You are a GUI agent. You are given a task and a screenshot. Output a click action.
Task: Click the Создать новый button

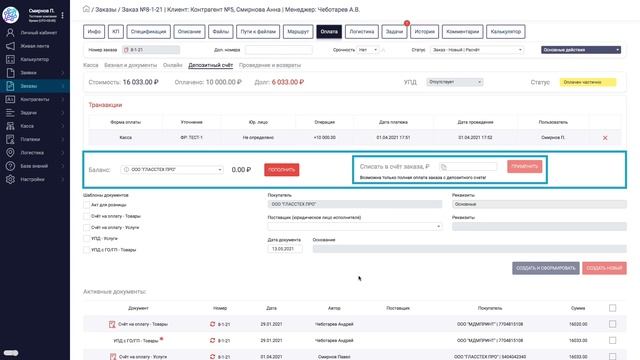click(604, 268)
